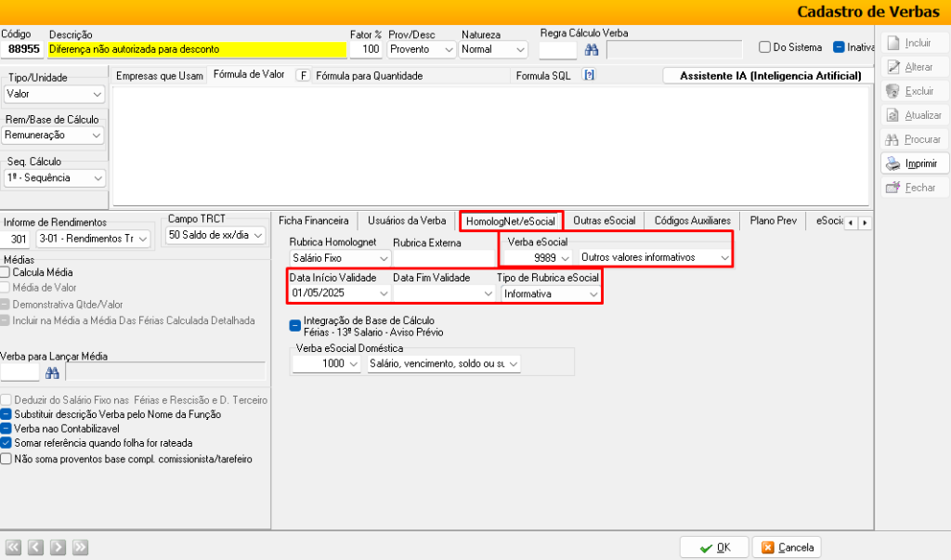Switch to the Empresas que Usam tab
The width and height of the screenshot is (951, 560).
click(160, 76)
